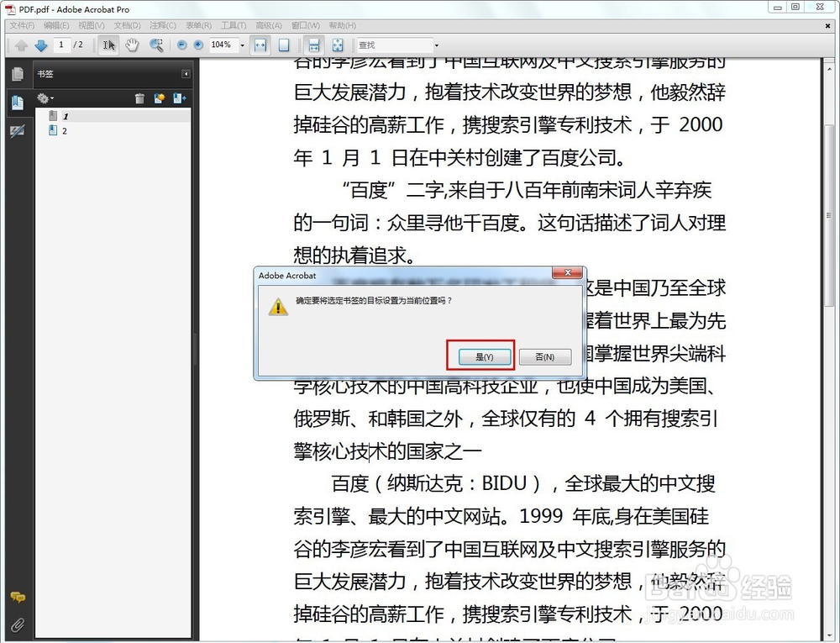
Task: Enable scrolling page display mode
Action: click(314, 45)
